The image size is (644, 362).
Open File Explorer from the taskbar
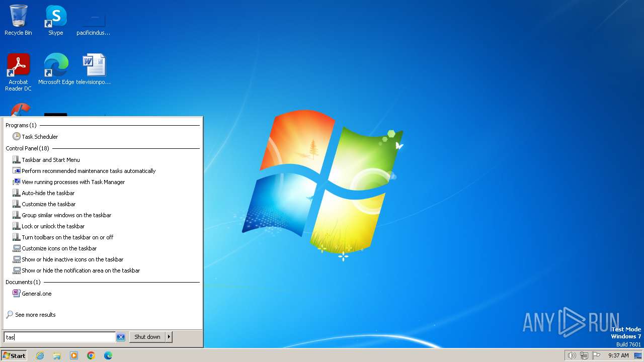coord(57,355)
